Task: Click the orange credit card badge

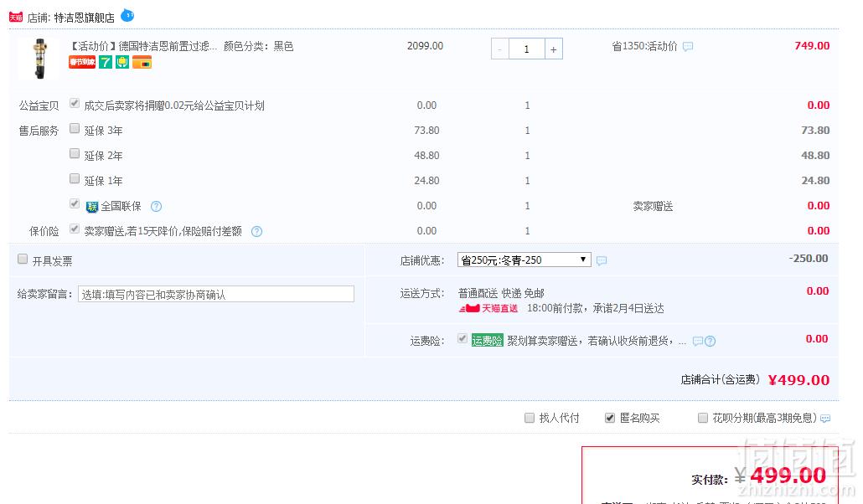Action: 142,62
